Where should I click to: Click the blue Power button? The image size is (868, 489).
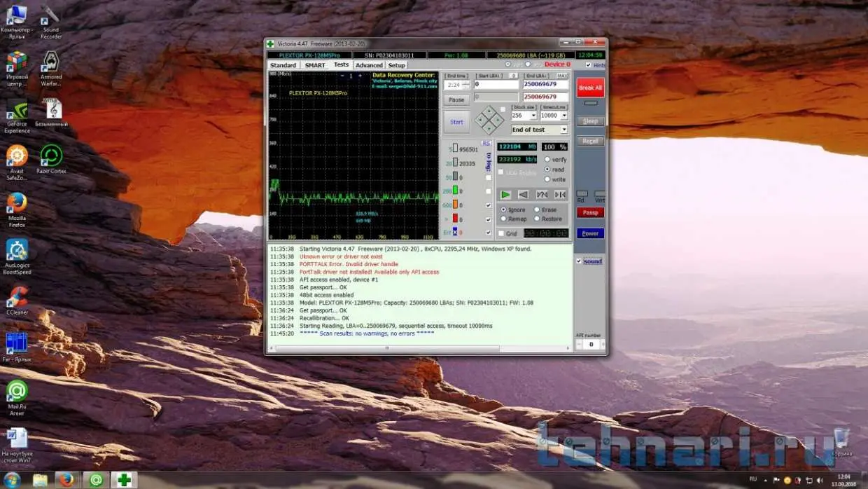(590, 233)
